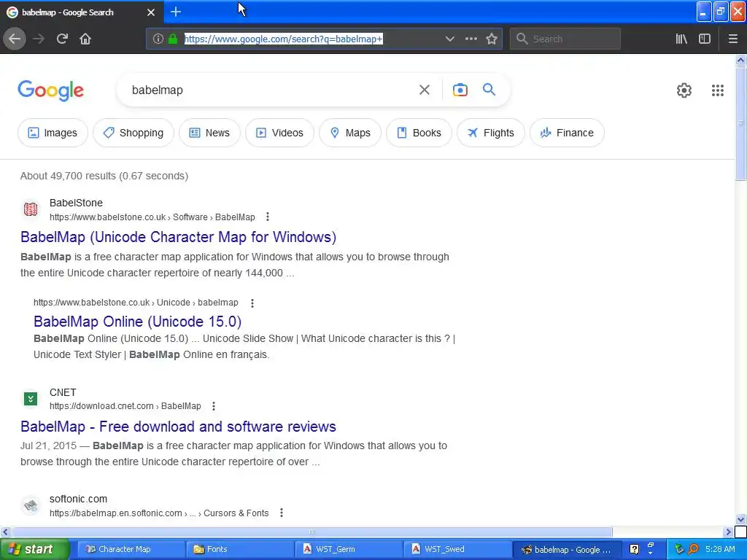Open more options for the softonic result
747x560 pixels.
coord(281,513)
